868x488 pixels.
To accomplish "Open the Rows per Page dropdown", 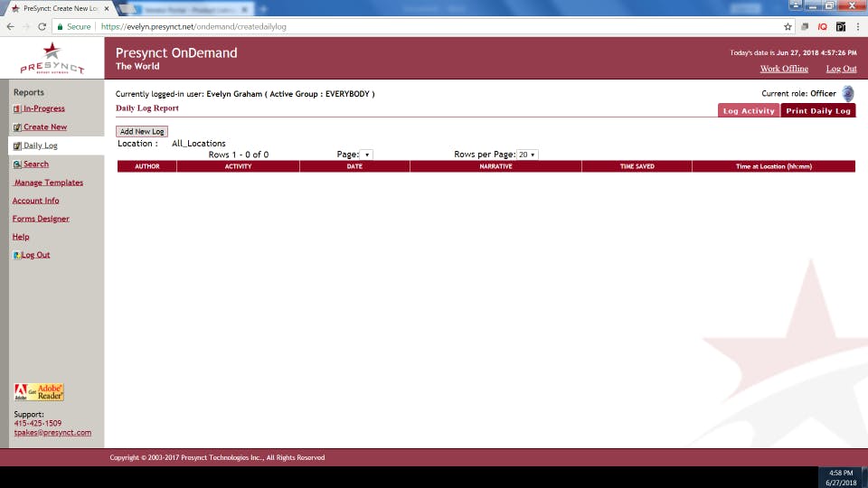I will point(527,155).
